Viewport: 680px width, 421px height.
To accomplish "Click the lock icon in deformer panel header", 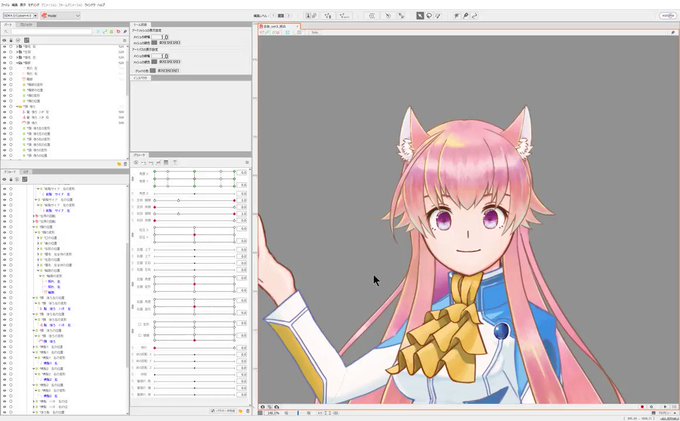I will tap(11, 179).
